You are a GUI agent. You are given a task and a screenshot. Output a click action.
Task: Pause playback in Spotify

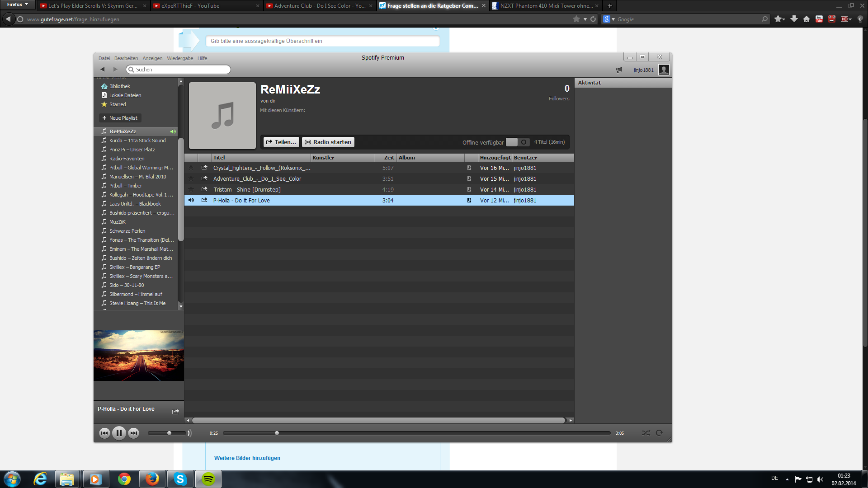point(119,433)
